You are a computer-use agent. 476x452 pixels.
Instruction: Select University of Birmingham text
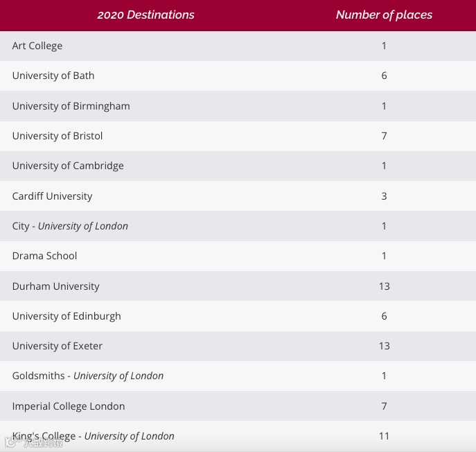coord(71,106)
